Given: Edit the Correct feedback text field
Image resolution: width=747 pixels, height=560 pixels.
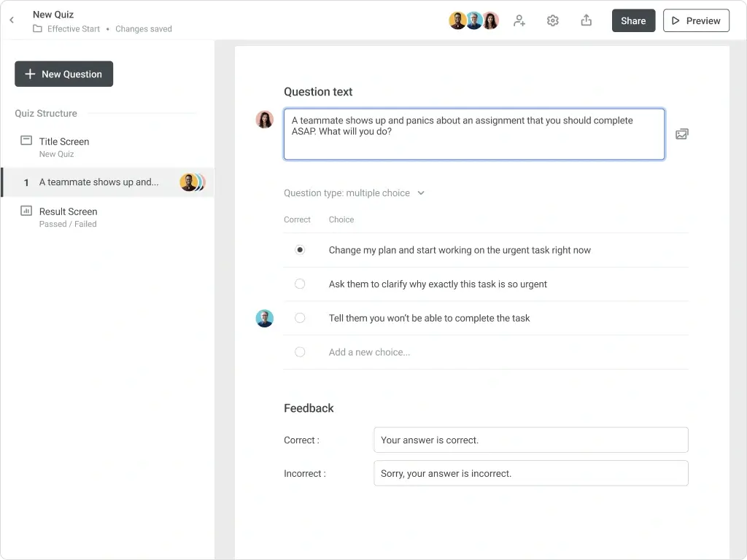Looking at the screenshot, I should (530, 440).
